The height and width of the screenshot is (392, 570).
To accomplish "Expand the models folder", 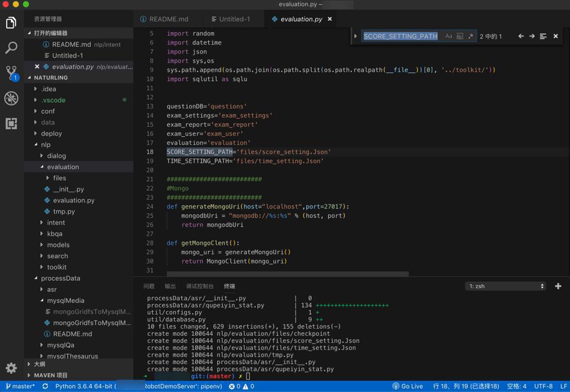I will (x=78, y=245).
